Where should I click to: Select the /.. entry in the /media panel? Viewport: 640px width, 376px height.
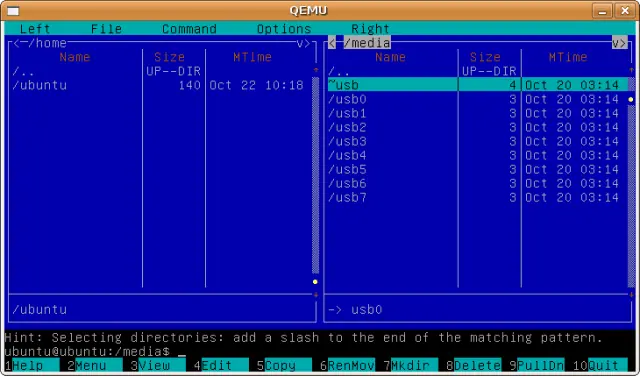477,71
